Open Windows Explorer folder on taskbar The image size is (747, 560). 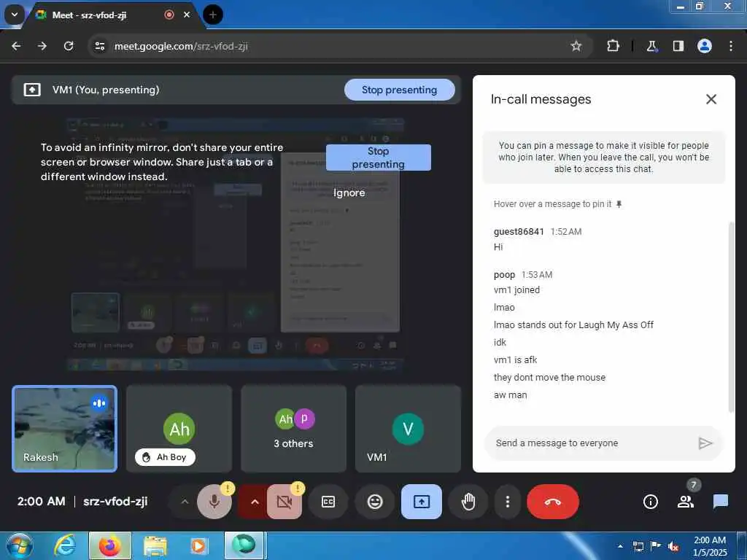155,545
